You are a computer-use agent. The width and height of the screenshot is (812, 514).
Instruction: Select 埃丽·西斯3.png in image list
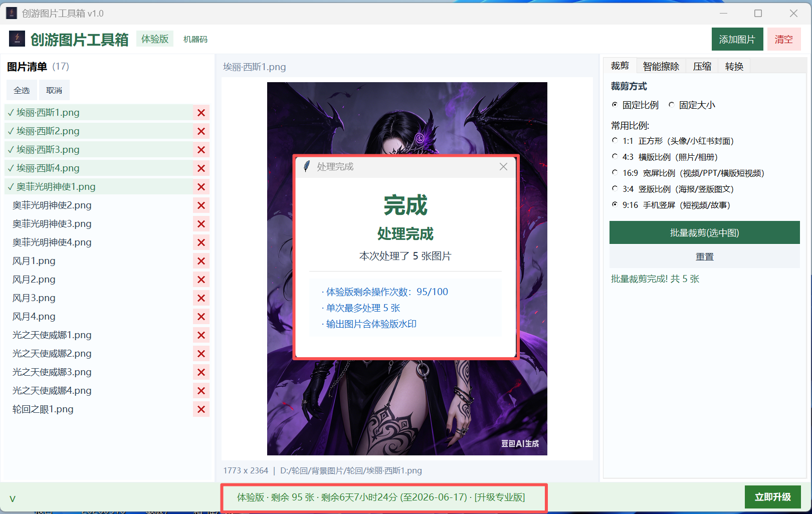(x=99, y=150)
